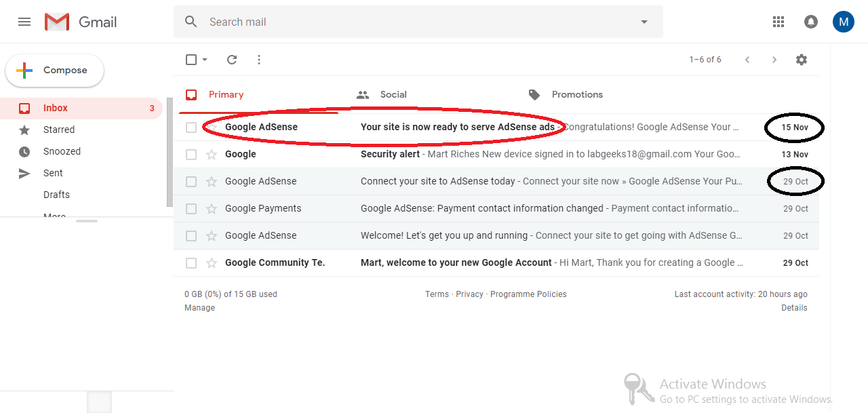This screenshot has height=413, width=868.
Task: Check the select-all messages checkbox
Action: [x=191, y=60]
